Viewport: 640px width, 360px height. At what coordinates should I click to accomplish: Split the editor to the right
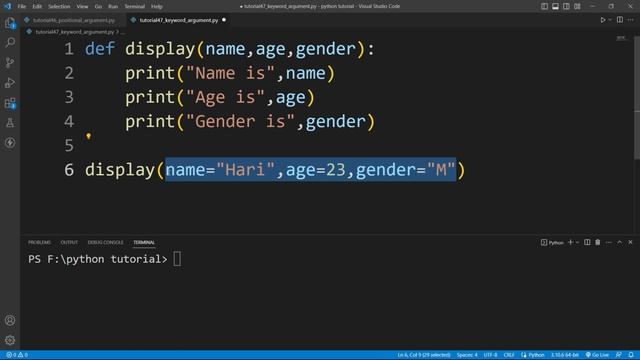(620, 20)
